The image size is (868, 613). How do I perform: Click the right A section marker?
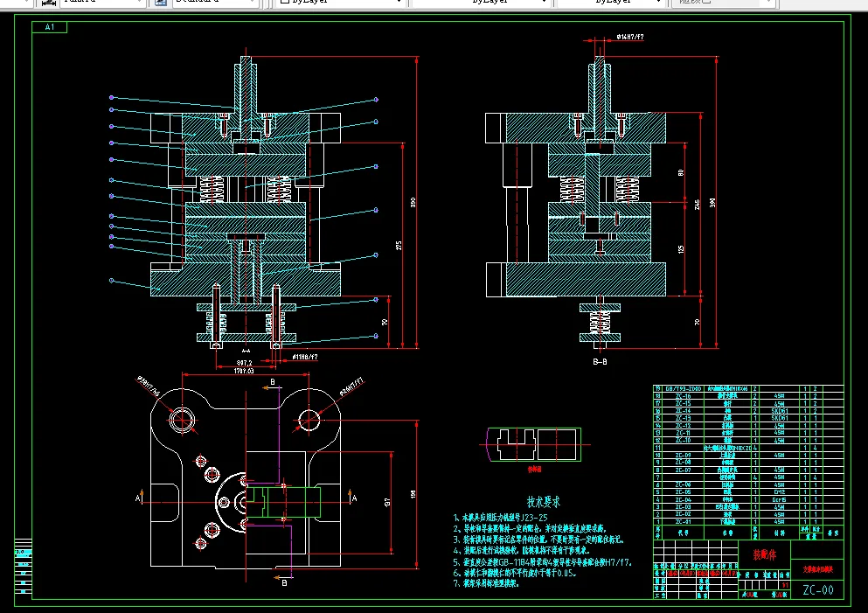[354, 498]
